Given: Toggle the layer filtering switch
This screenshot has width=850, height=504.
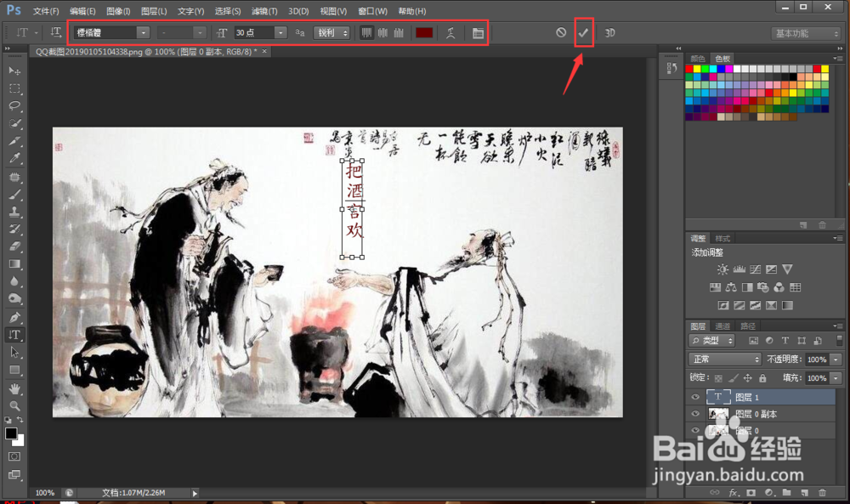Looking at the screenshot, I should click(x=839, y=340).
